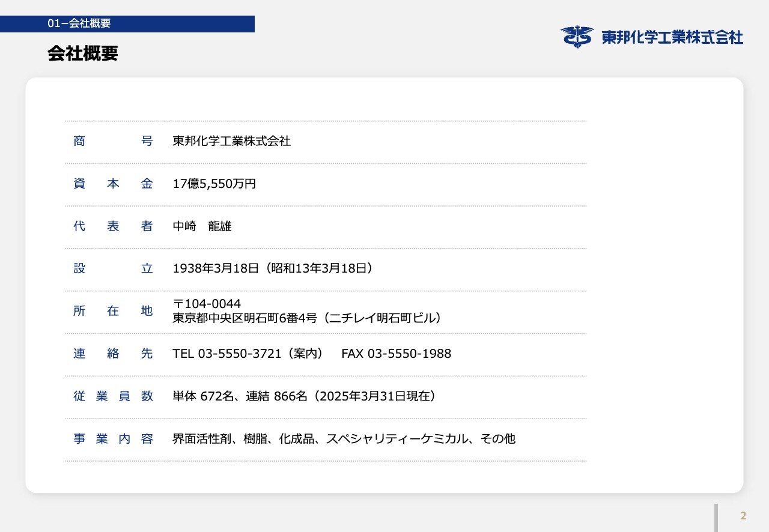Screen dimensions: 769x532
Task: Click the 商号 row label
Action: (x=113, y=141)
